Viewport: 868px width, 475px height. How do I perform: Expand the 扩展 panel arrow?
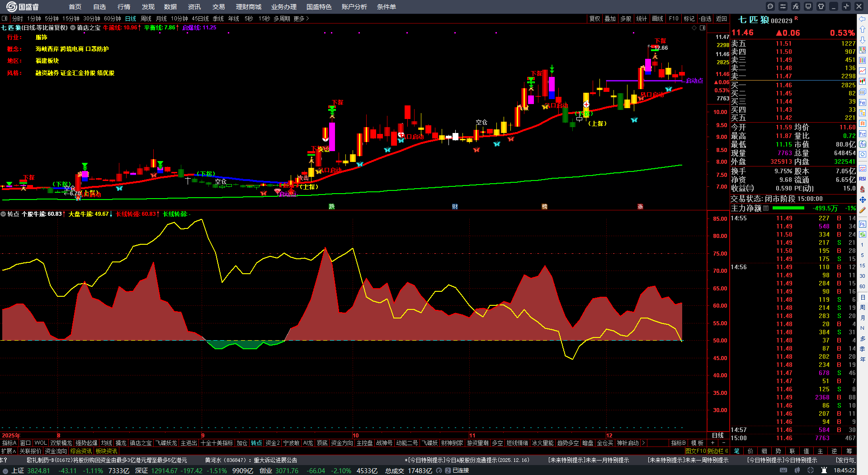[x=9, y=451]
